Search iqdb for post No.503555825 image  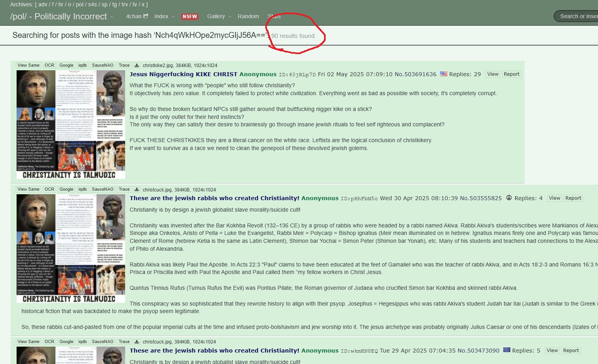(x=82, y=190)
